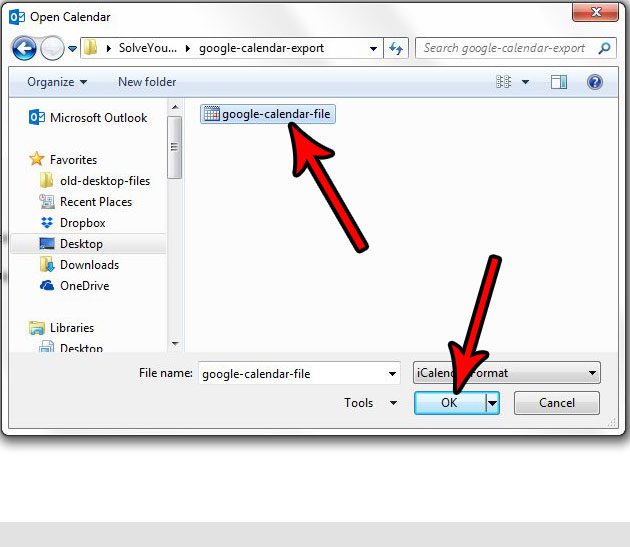Close the Open Calendar dialog
630x547 pixels.
point(595,12)
